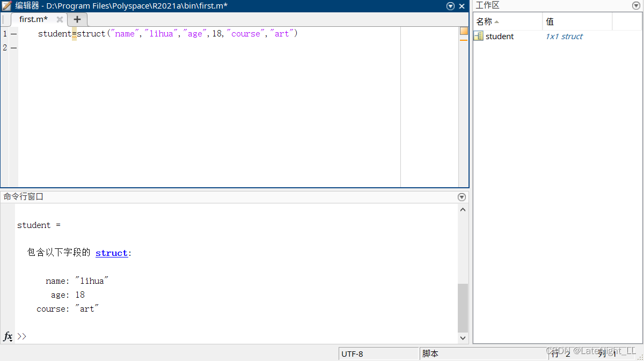Open the struct help hyperlink
The height and width of the screenshot is (361, 644).
click(x=112, y=253)
